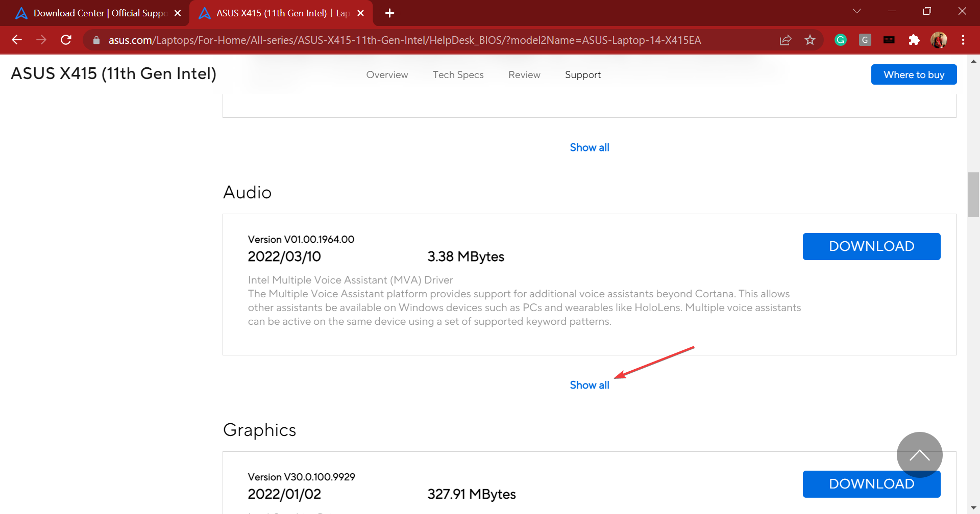Click the scrollbar up arrow

(x=973, y=61)
